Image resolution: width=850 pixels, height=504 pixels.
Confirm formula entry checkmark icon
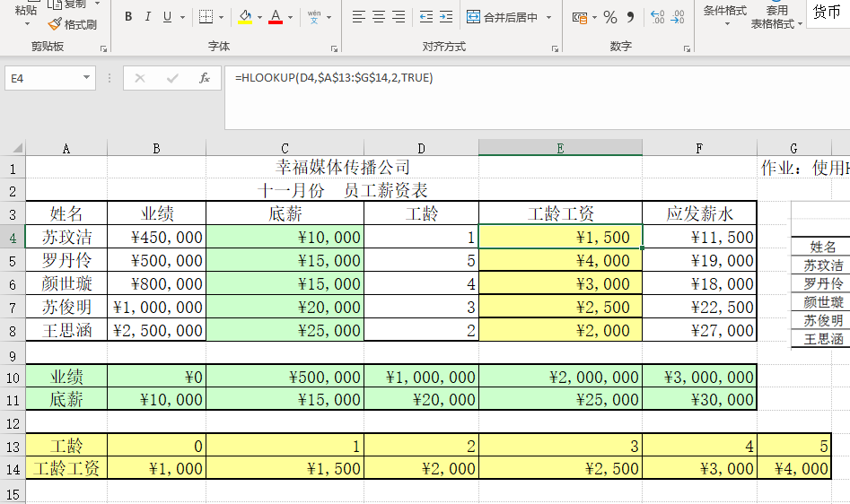[172, 79]
